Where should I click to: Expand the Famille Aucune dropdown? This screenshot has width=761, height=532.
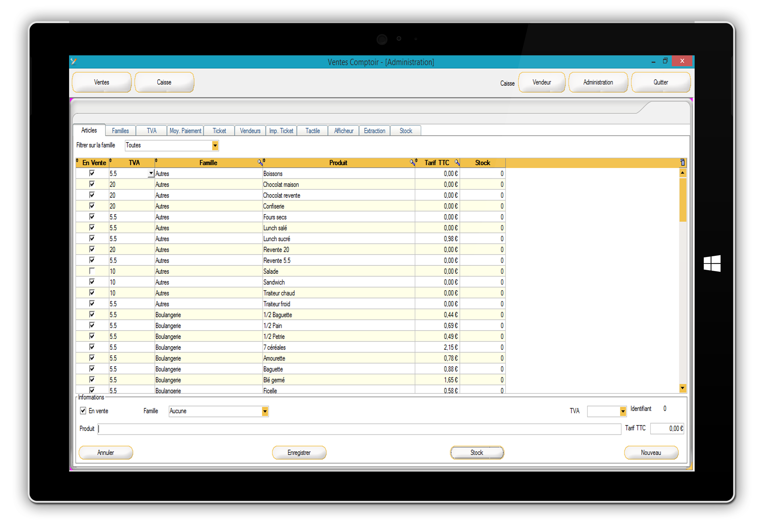pos(265,412)
